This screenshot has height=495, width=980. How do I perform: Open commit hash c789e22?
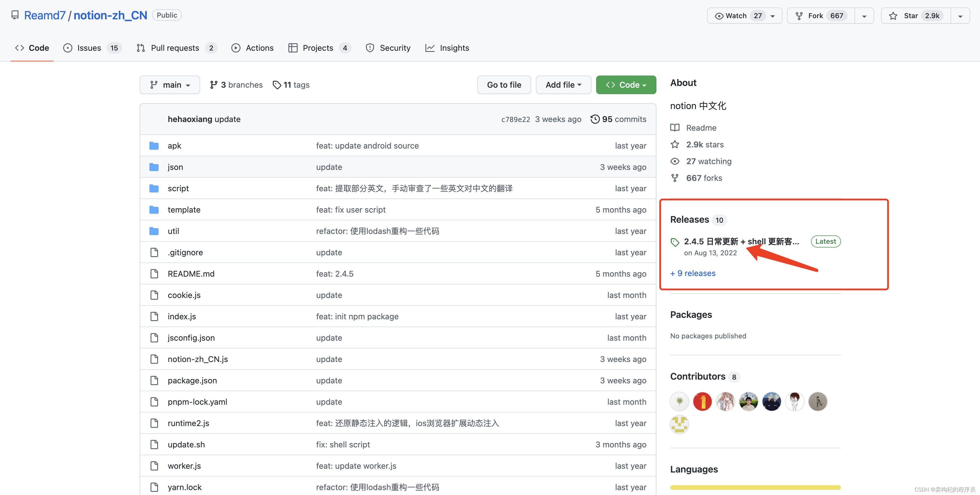click(515, 119)
